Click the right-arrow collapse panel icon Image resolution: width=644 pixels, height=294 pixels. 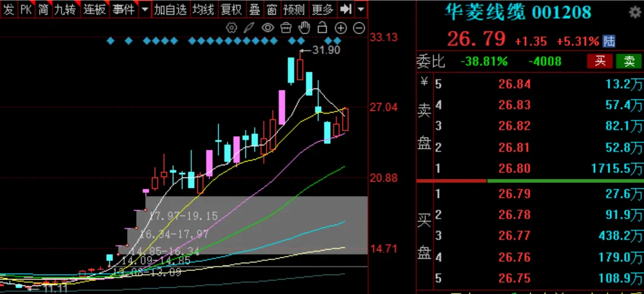(x=345, y=10)
